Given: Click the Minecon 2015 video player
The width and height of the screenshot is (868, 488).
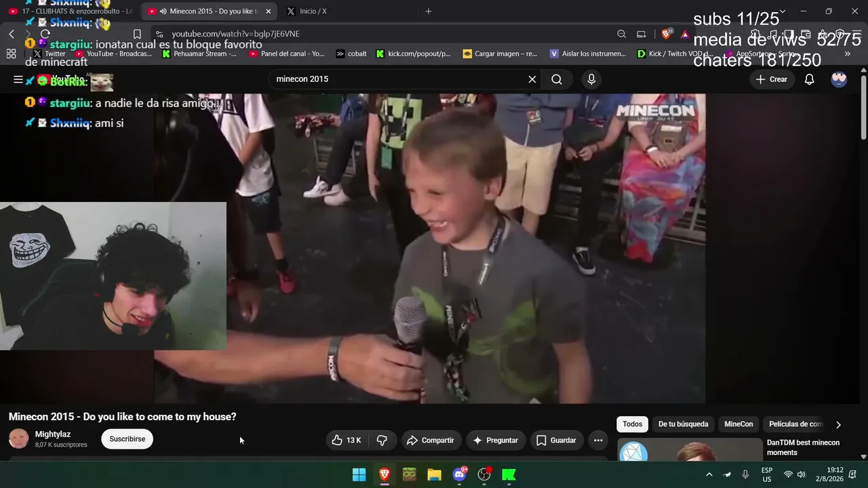Looking at the screenshot, I should pos(430,249).
